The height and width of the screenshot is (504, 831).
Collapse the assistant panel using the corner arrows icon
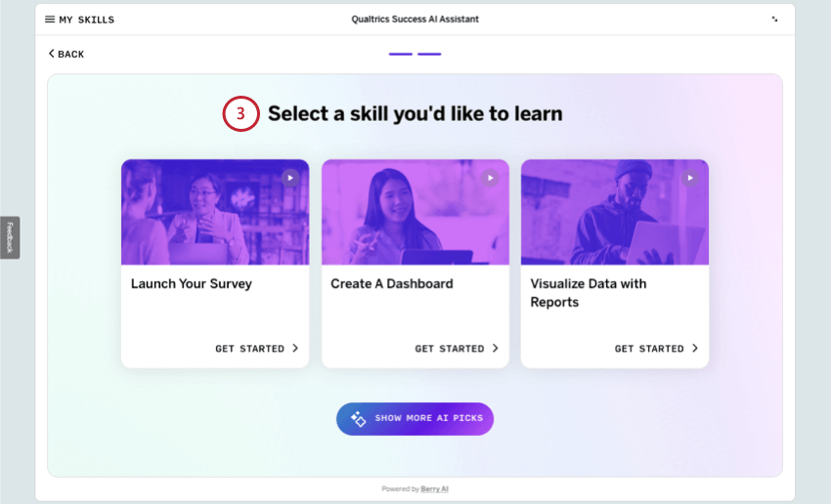(x=774, y=20)
